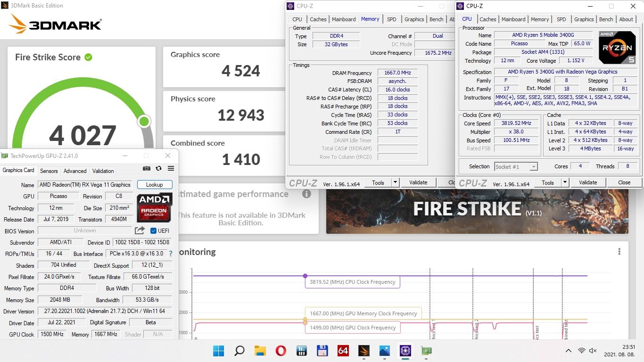This screenshot has height=362, width=644.
Task: Open the SPD tab in the Memory CPU-Z window
Action: pos(391,19)
